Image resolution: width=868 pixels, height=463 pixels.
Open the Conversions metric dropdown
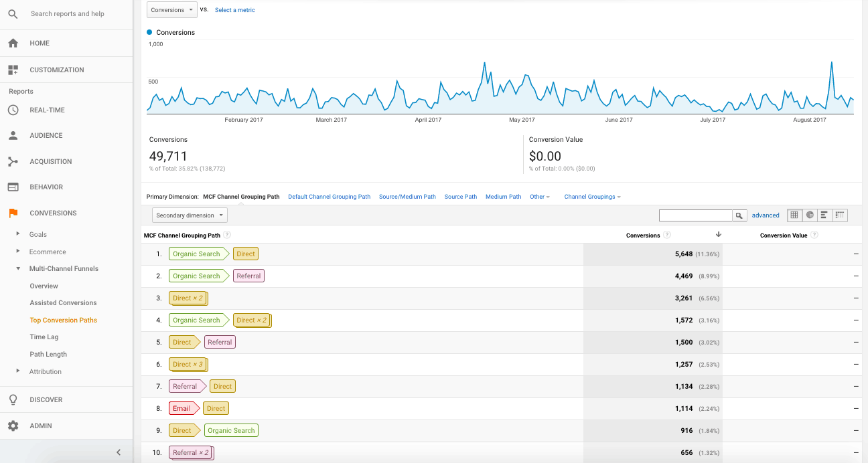point(171,10)
